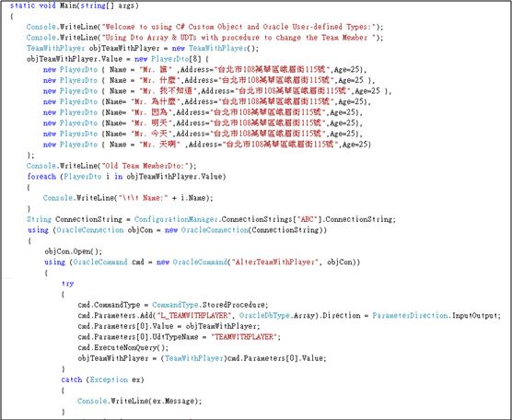Click the PlayerDto line with 'Mr. 明天'
This screenshot has height=420, width=512.
click(x=204, y=123)
